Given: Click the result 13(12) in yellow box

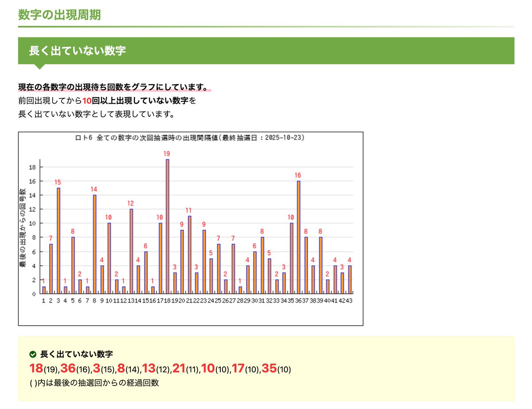Looking at the screenshot, I should (x=156, y=369).
